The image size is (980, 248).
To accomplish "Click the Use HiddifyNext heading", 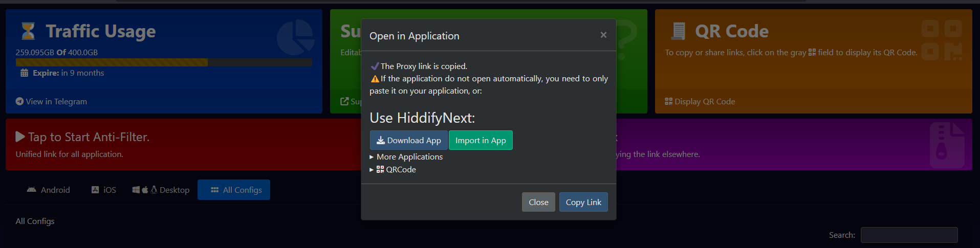I will 422,118.
